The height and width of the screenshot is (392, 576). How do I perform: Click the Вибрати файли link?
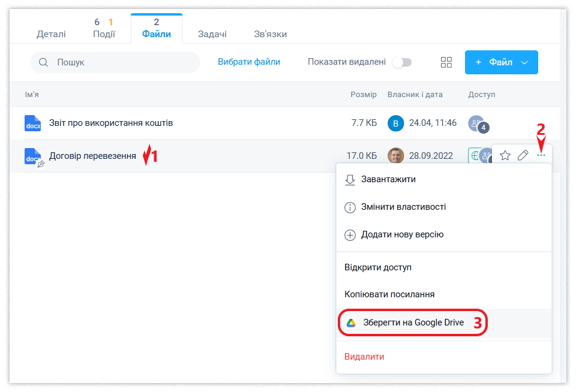coord(249,62)
